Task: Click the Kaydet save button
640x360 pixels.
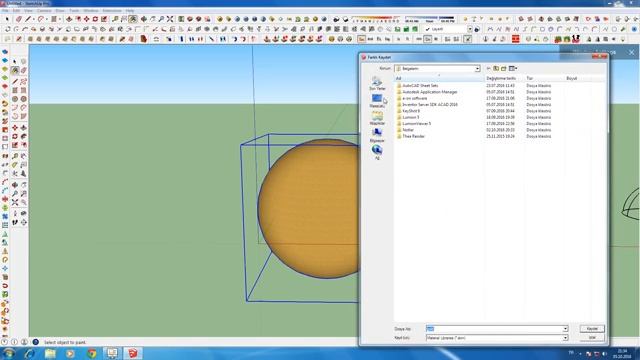Action: pos(592,329)
